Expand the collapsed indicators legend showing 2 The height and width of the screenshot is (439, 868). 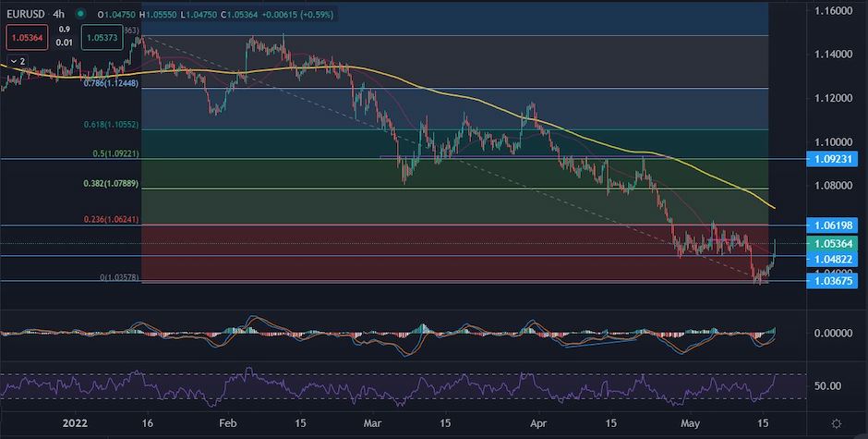point(18,62)
